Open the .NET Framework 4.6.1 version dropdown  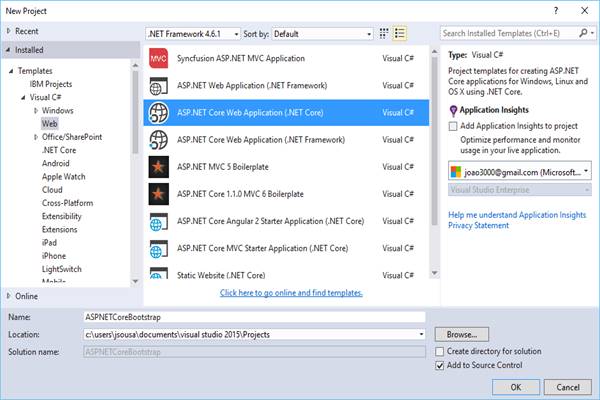click(193, 34)
